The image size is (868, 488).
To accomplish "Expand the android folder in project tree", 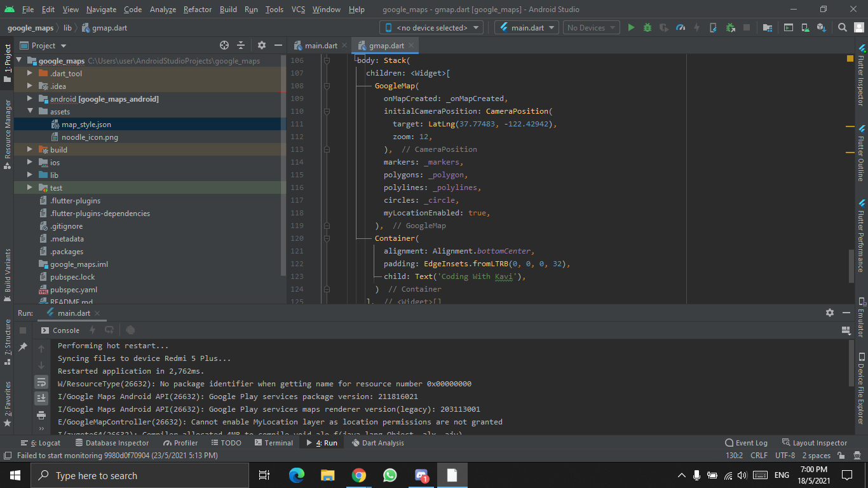I will click(x=29, y=98).
